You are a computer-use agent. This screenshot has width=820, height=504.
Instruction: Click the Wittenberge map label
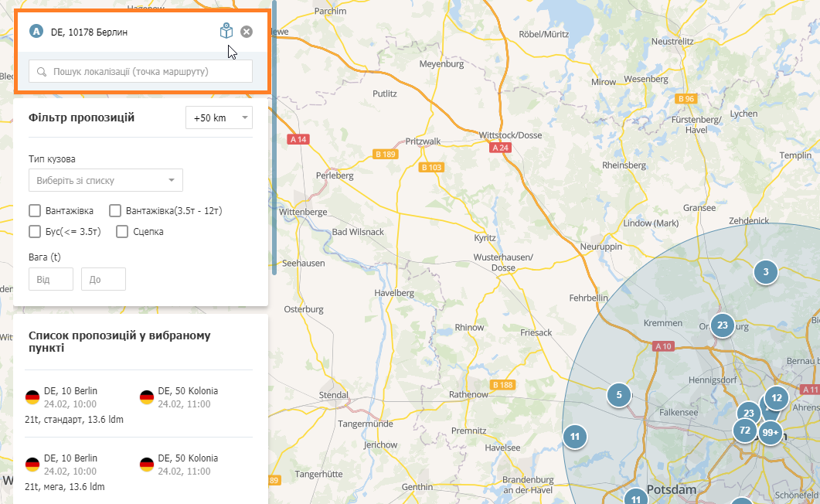303,212
